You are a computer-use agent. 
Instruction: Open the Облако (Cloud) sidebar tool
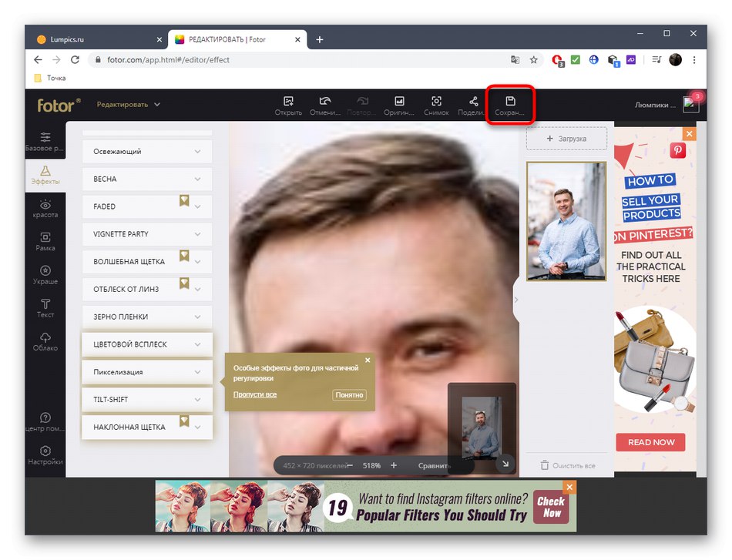45,341
